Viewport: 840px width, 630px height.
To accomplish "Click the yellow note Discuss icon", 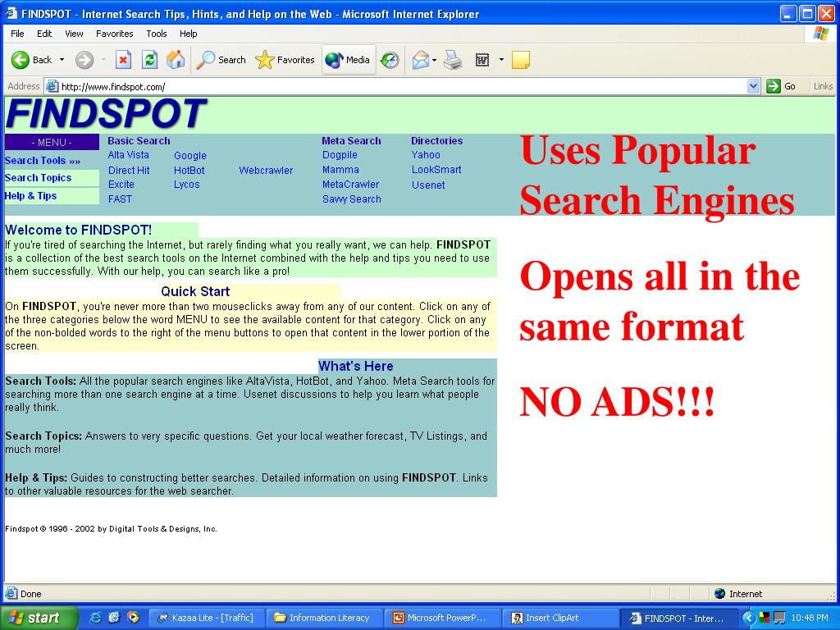I will pos(521,60).
